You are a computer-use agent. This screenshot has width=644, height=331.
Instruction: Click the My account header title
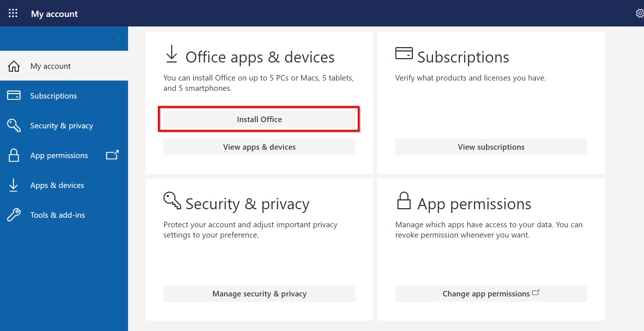tap(54, 14)
